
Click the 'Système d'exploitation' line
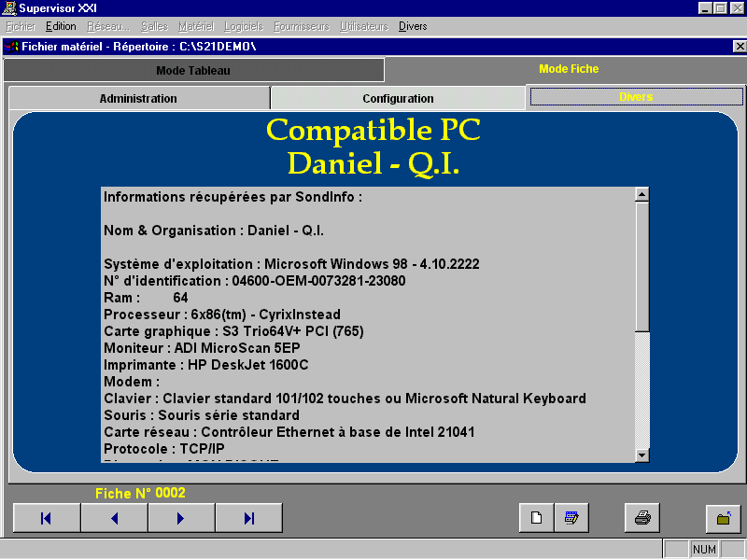coord(291,264)
